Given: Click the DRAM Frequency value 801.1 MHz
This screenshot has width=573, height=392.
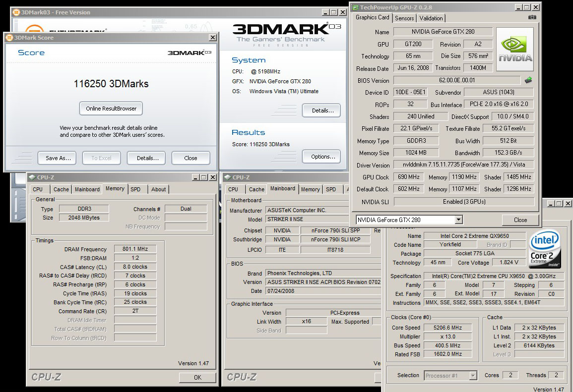Looking at the screenshot, I should coord(135,249).
